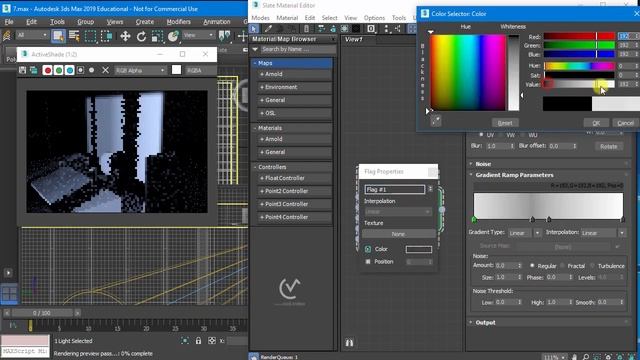Toggle monochrome display in ActiveShade

click(91, 70)
